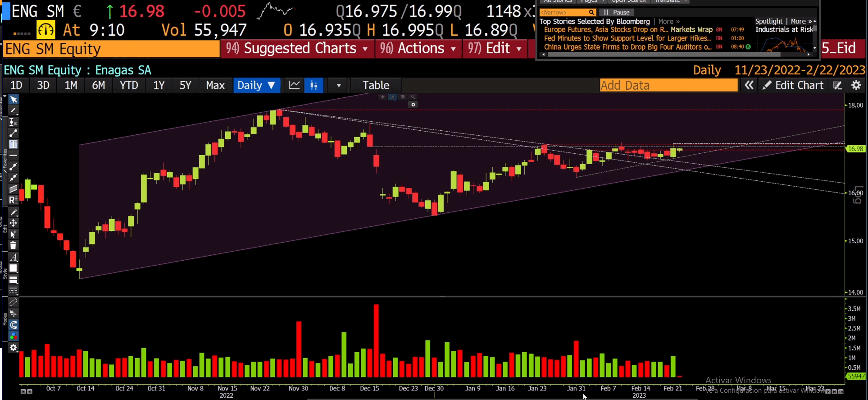Switch to line chart type

(294, 85)
